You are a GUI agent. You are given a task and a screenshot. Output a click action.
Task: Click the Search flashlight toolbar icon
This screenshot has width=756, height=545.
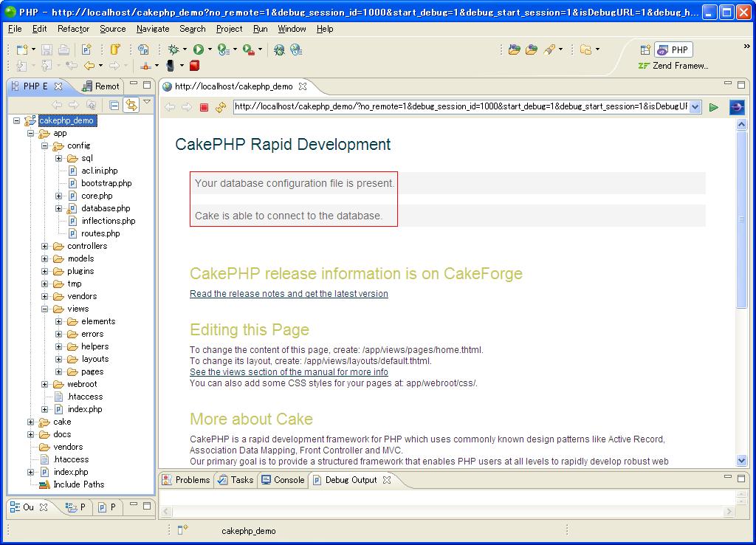[x=549, y=49]
